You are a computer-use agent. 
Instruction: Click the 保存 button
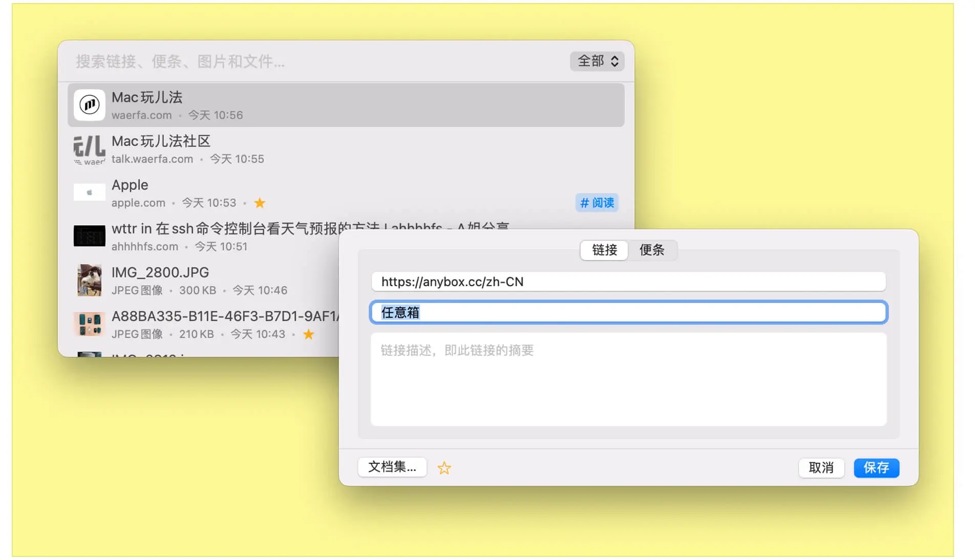click(x=876, y=468)
